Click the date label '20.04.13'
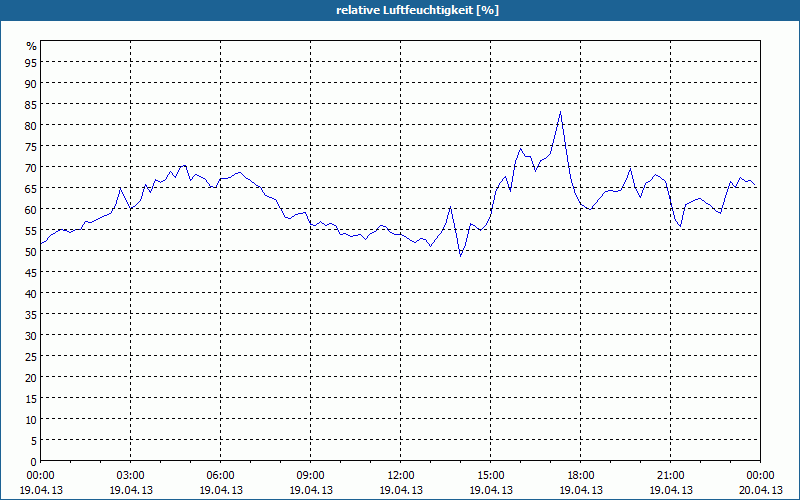 pos(761,490)
